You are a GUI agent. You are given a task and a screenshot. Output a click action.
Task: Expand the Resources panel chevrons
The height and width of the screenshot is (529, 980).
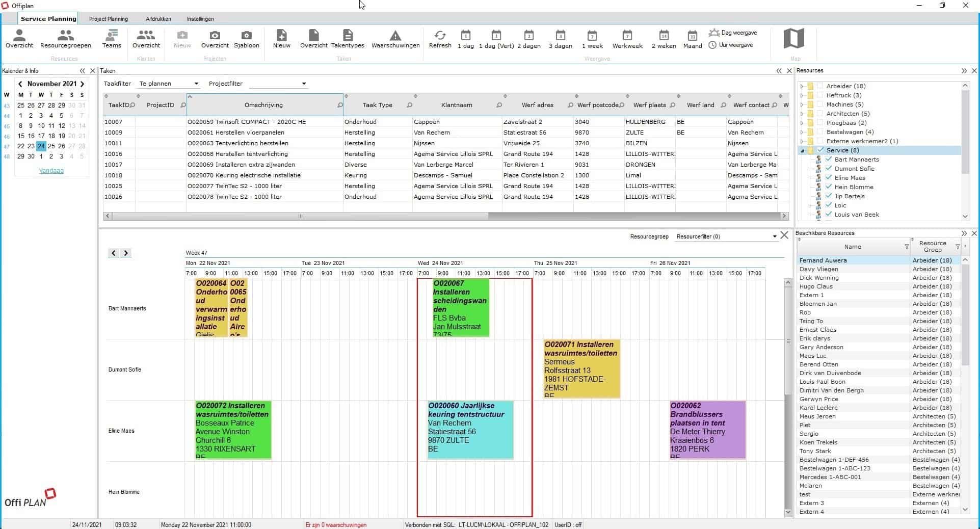coord(964,71)
